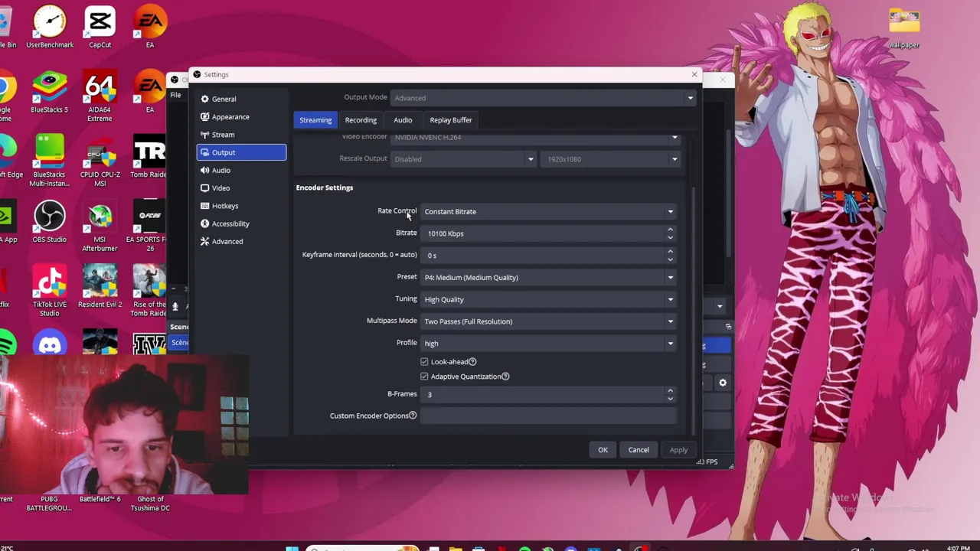Open the BlueStacks Multi-Instance shortcut

tap(50, 161)
